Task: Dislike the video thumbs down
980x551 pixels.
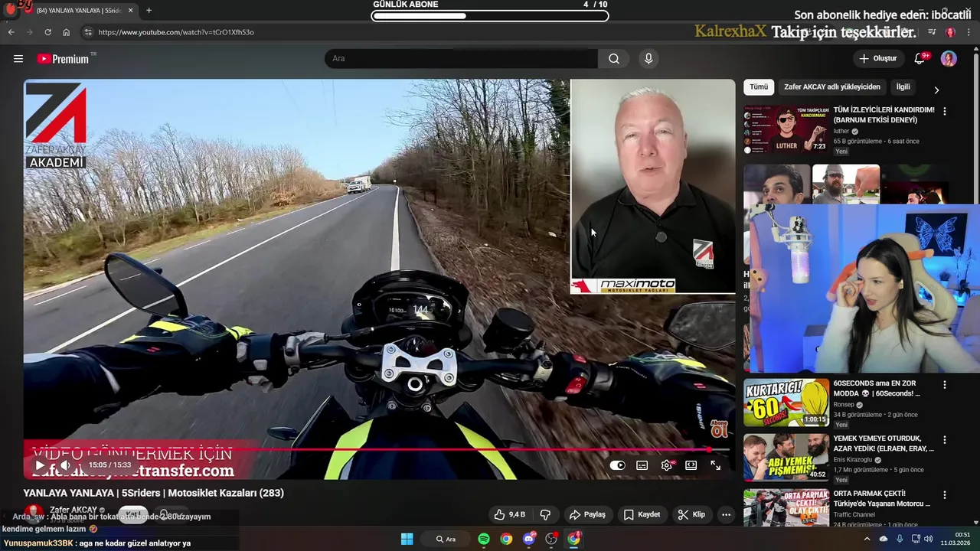Action: click(546, 514)
